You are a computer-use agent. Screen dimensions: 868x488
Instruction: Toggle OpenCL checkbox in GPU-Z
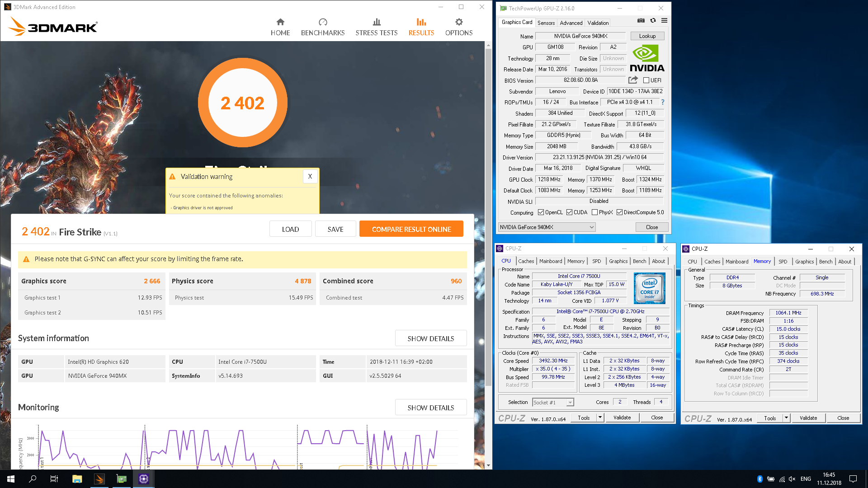point(541,212)
